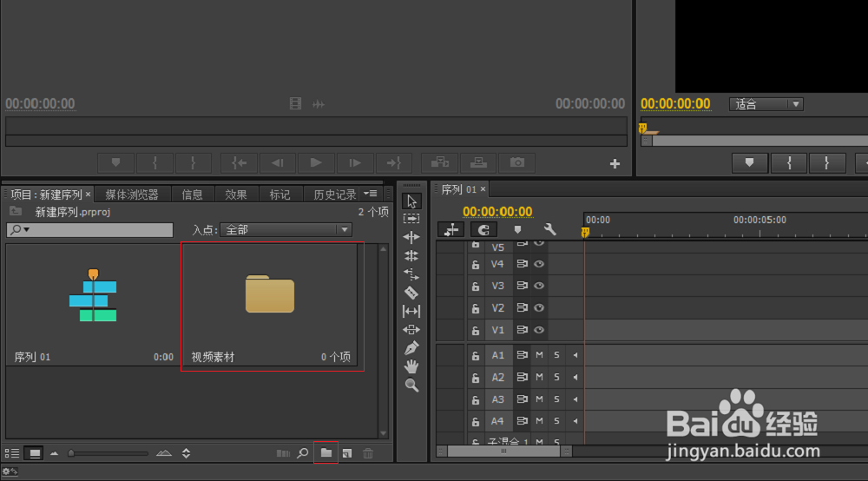
Task: Toggle V1 track visibility eye
Action: click(539, 330)
